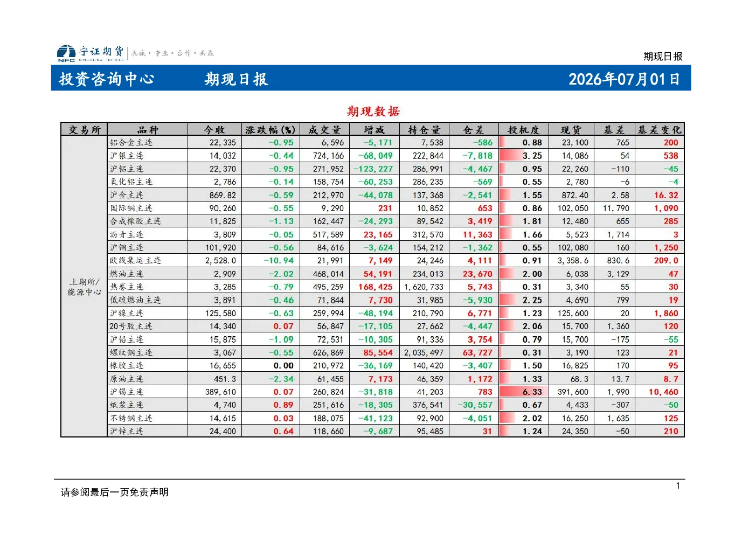Image resolution: width=756 pixels, height=535 pixels.
Task: Select the 燃油主连 row name
Action: coord(127,274)
